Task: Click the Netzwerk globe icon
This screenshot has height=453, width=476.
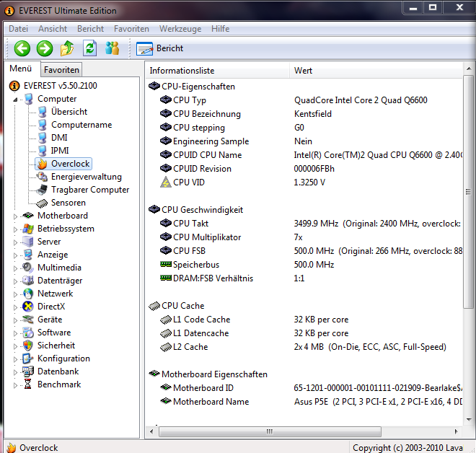Action: coord(28,294)
